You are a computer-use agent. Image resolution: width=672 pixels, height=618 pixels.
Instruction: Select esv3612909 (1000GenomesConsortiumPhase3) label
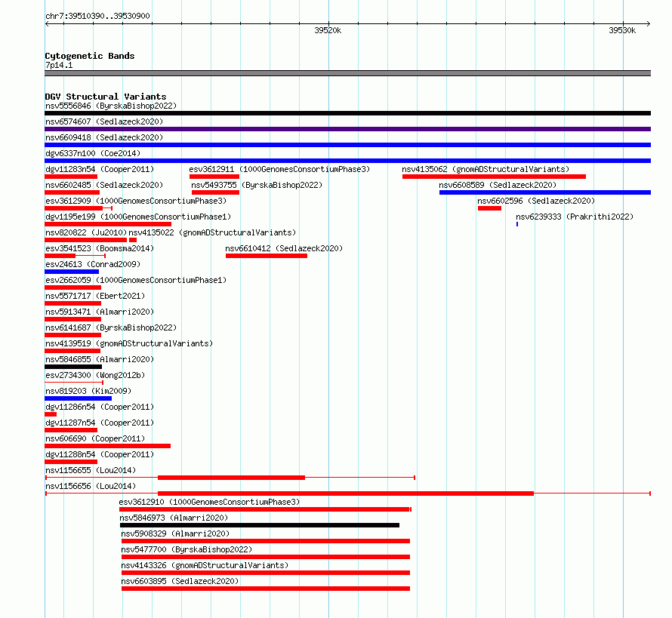[136, 201]
